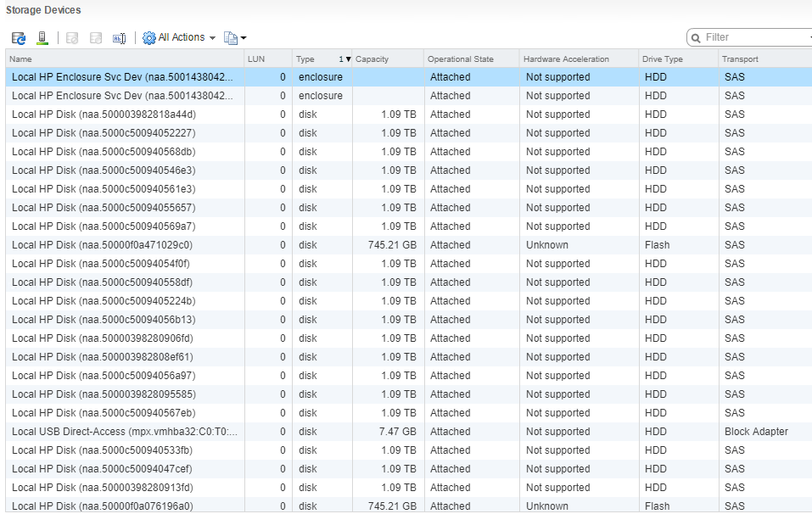Select disk naa.5000039828095585
Screen dimensions: 812x514
409,394
